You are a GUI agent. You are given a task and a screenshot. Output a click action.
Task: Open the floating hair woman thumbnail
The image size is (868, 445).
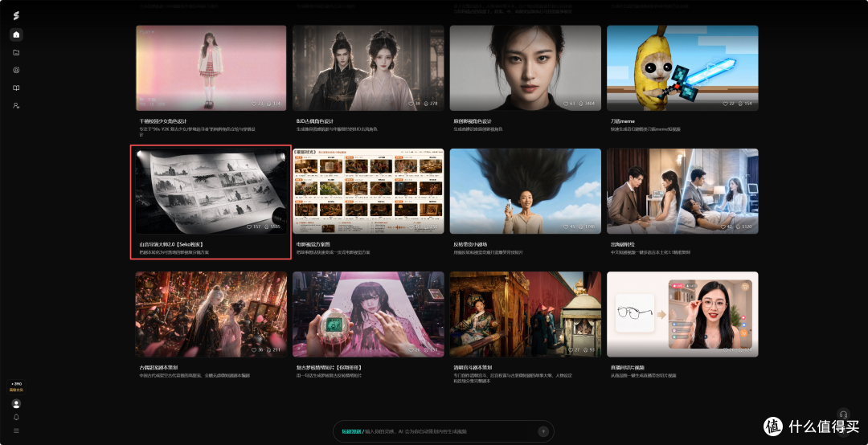[x=526, y=191]
